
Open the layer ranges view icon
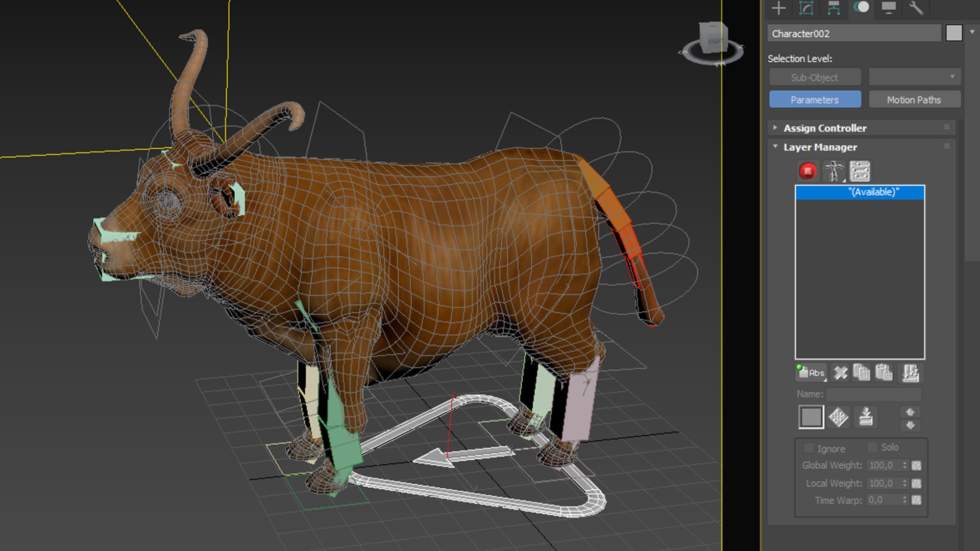click(x=860, y=171)
